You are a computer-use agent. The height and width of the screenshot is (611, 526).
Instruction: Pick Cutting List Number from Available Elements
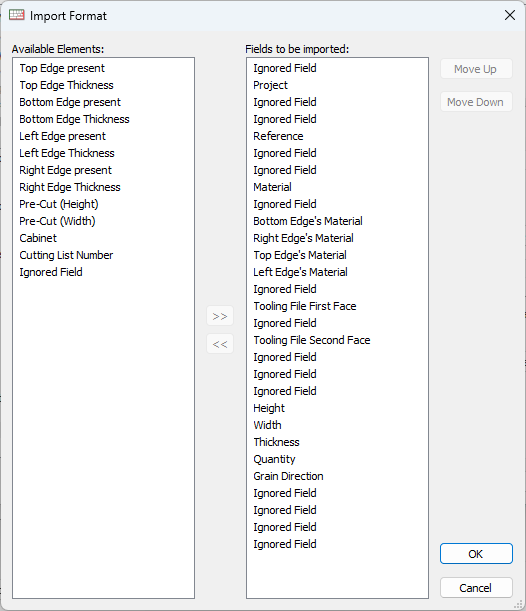tap(66, 255)
